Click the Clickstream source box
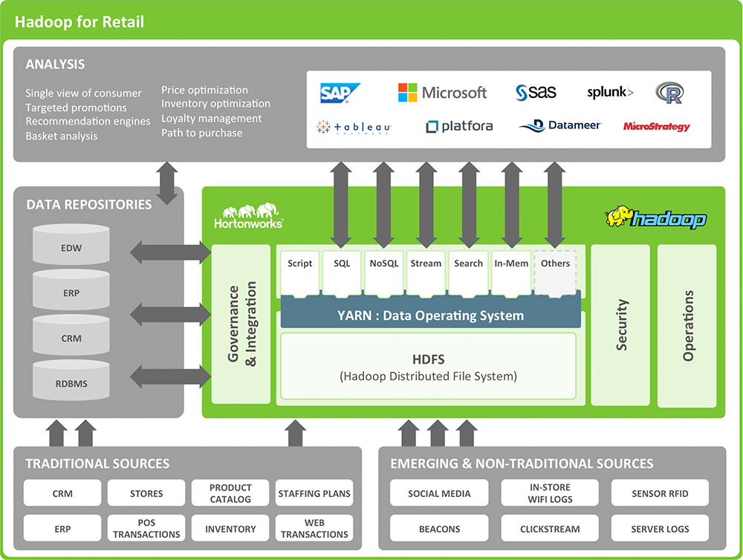The height and width of the screenshot is (560, 743). [x=549, y=529]
